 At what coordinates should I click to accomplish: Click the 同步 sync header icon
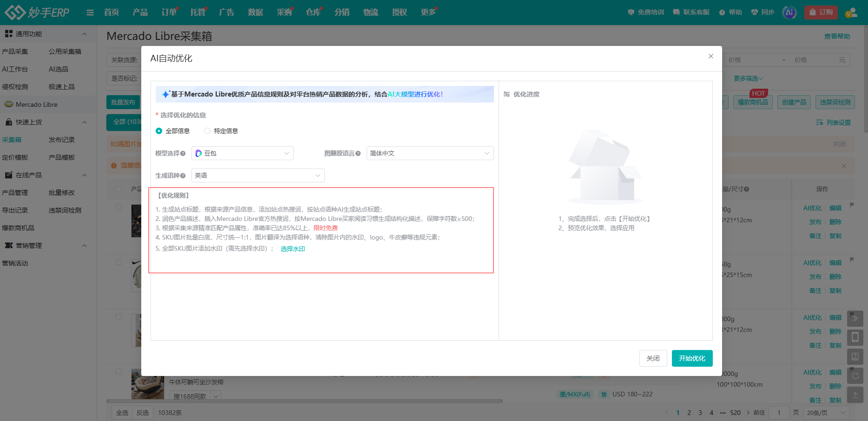(x=763, y=12)
